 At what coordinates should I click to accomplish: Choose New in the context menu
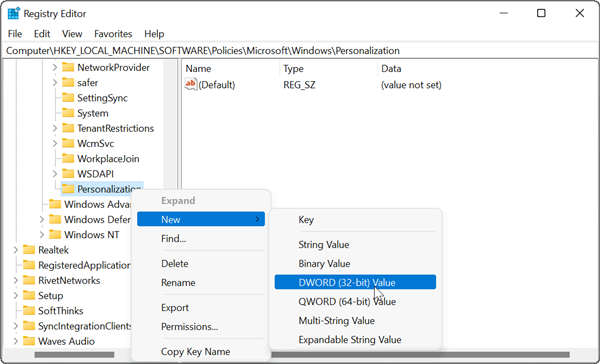click(201, 219)
